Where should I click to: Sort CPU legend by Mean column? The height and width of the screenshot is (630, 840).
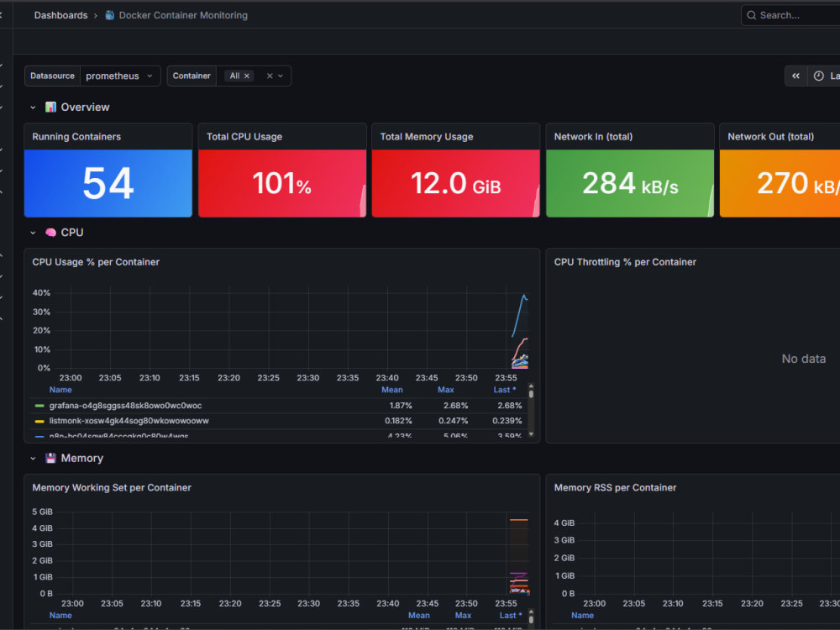point(392,390)
